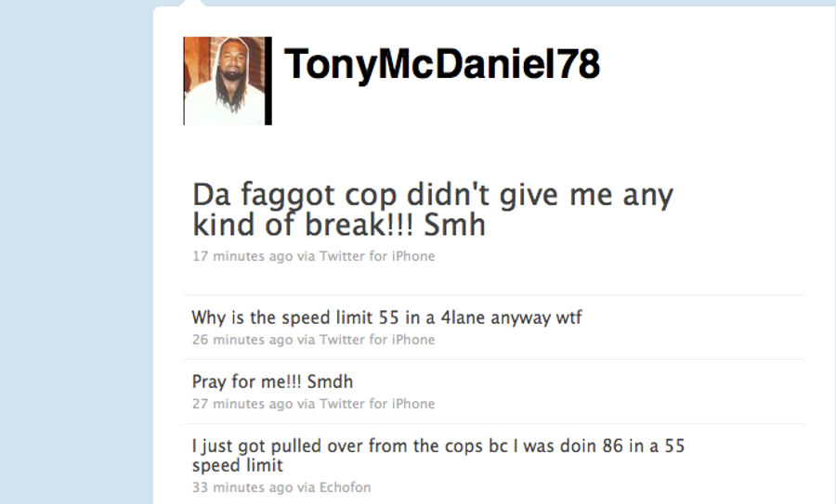Click the black vertical bar beside the avatar
The image size is (836, 504).
[268, 81]
